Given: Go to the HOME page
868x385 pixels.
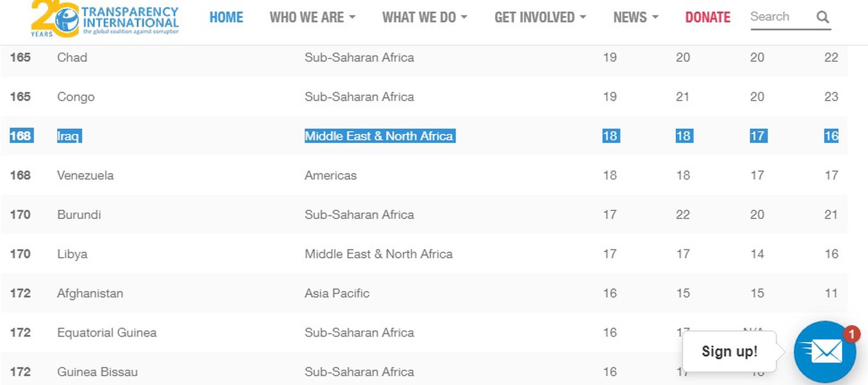Looking at the screenshot, I should (226, 17).
